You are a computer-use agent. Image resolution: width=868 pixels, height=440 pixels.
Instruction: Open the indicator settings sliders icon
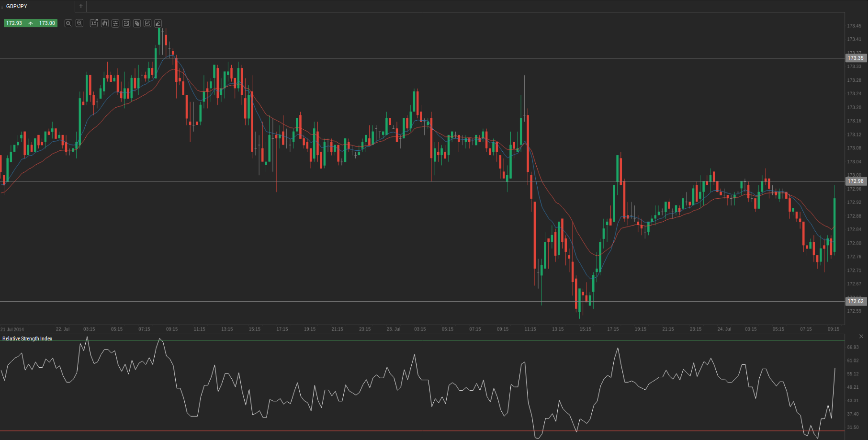click(x=115, y=23)
